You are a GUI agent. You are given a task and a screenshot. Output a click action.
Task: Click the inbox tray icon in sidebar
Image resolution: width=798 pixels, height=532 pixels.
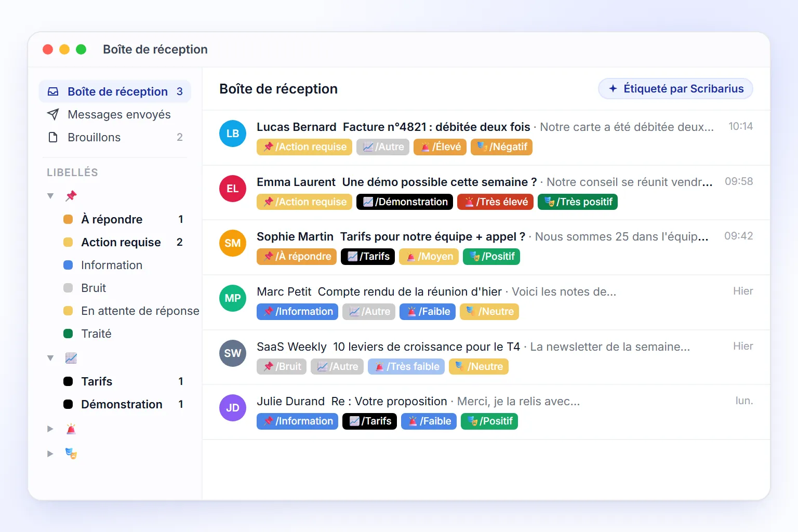[x=53, y=91]
